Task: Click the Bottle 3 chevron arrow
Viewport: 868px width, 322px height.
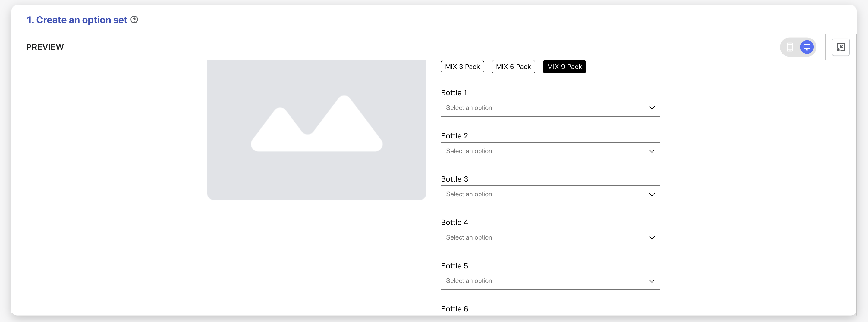Action: [x=652, y=194]
